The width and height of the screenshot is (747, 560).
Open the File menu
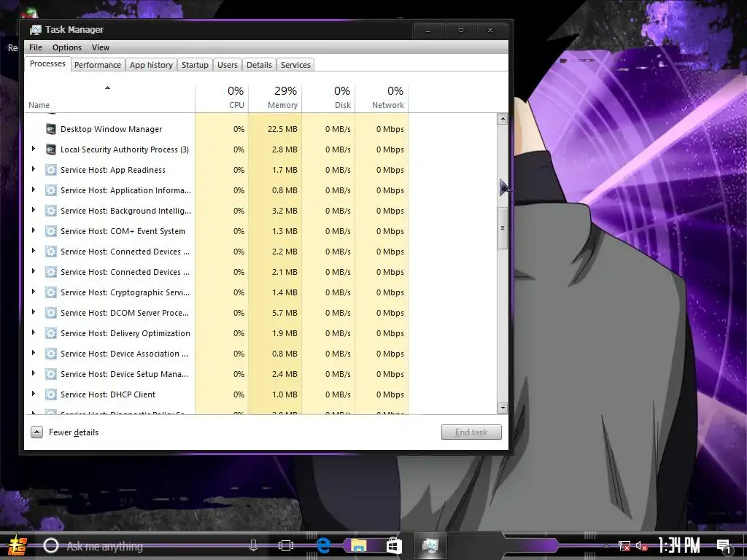tap(36, 47)
